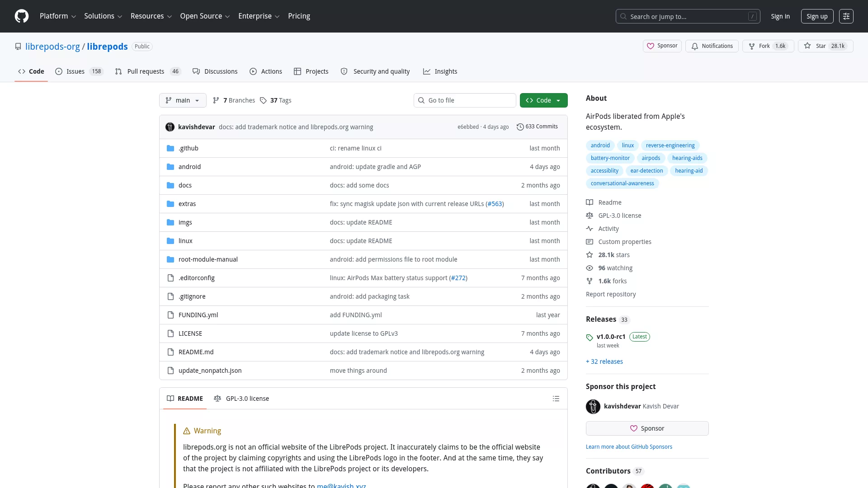Open the #563 pull request link
The width and height of the screenshot is (868, 488).
[x=495, y=204]
